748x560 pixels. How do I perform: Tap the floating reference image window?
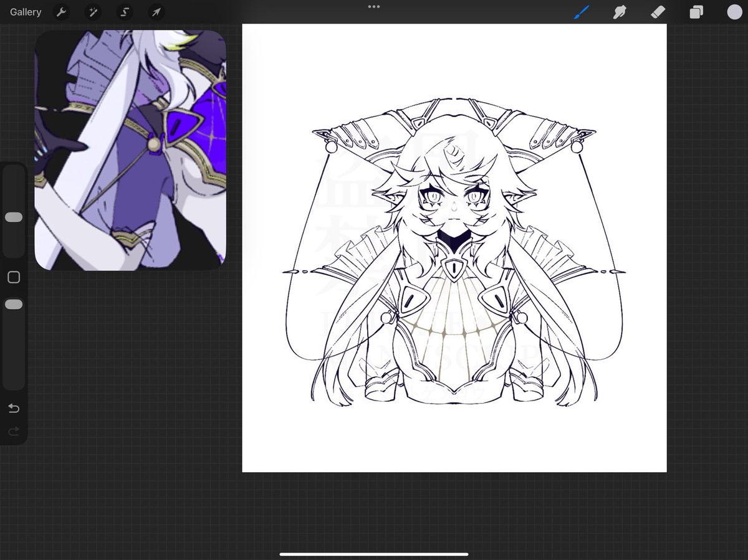click(x=130, y=150)
